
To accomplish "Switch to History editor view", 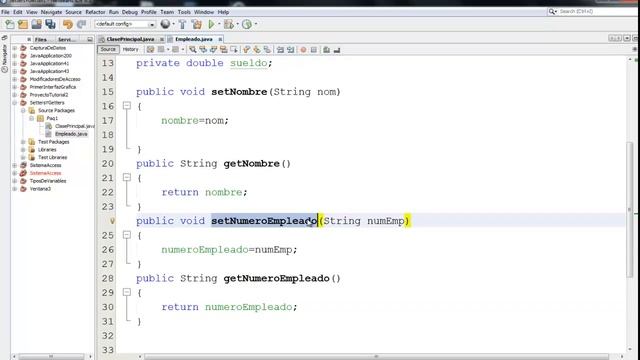I will pos(130,49).
